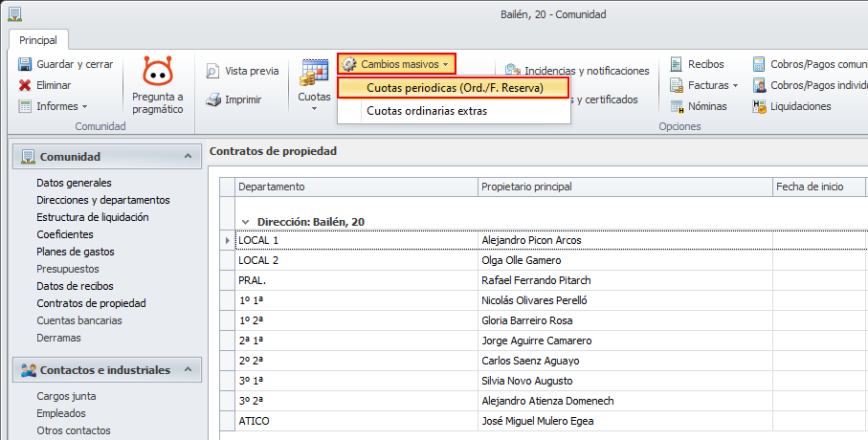Open Pregunta a pragmático assistant
This screenshot has width=868, height=440.
pos(157,85)
